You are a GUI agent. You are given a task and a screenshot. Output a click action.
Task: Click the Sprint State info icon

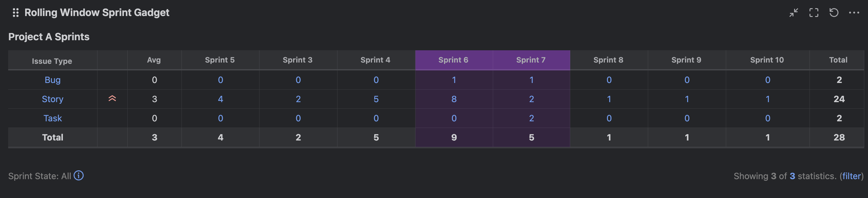pyautogui.click(x=79, y=175)
